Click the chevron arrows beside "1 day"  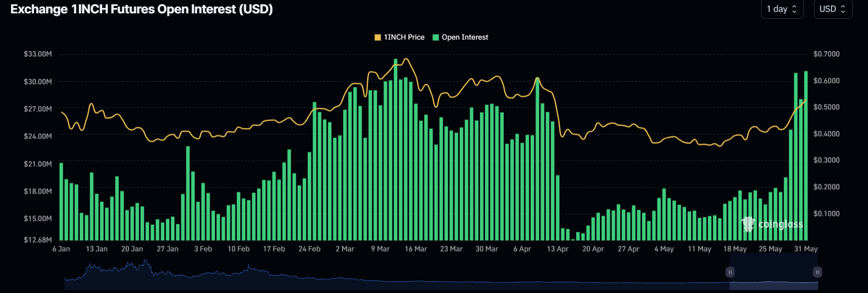tap(795, 9)
